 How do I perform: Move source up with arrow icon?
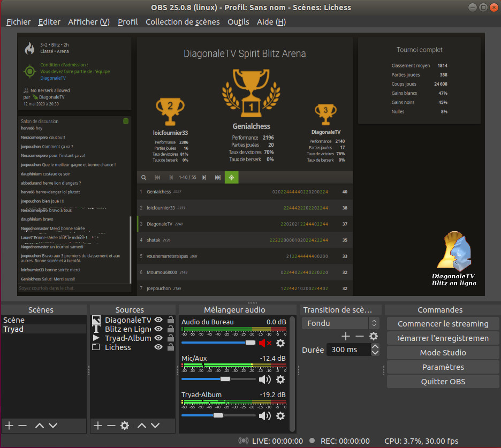pyautogui.click(x=142, y=426)
